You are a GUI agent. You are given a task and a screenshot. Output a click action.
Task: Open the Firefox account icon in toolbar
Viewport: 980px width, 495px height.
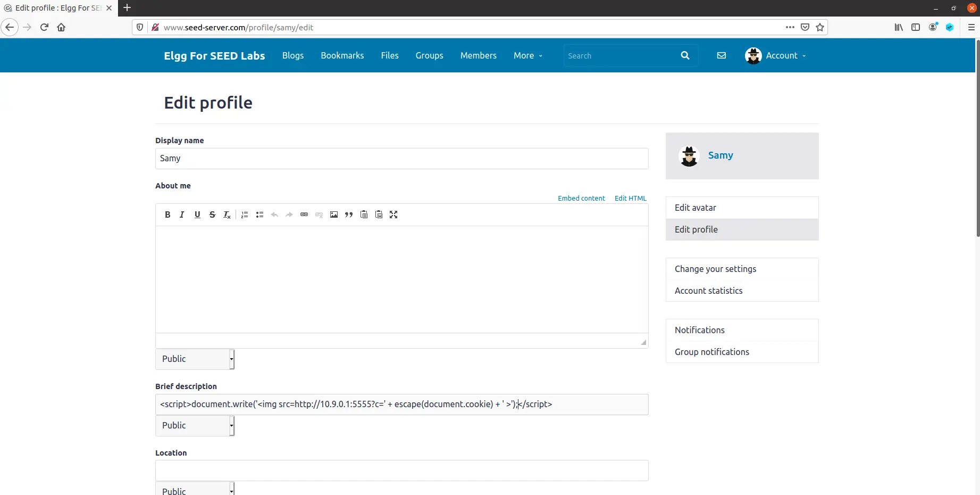point(933,27)
